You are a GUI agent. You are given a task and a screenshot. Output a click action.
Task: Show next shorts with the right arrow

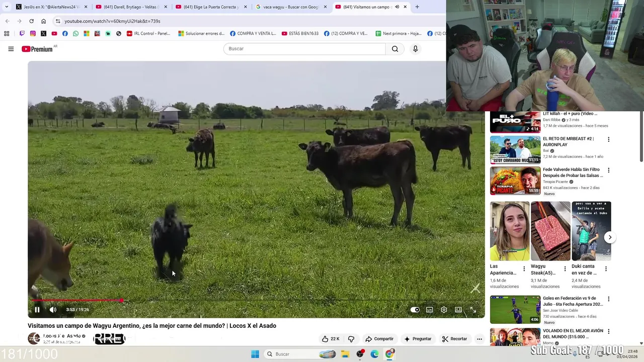tap(610, 237)
